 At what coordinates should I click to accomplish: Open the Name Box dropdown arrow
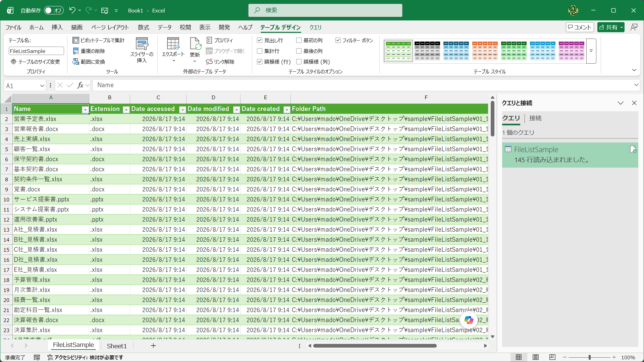click(42, 86)
